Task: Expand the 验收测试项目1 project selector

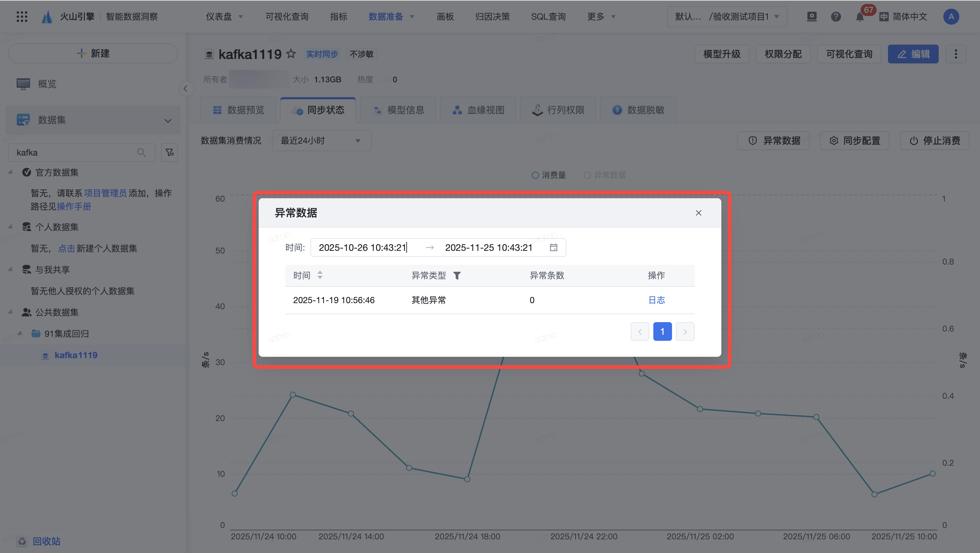Action: [727, 17]
